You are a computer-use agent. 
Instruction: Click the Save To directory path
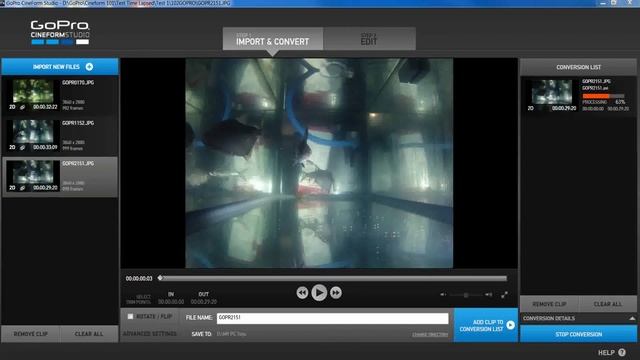231,334
